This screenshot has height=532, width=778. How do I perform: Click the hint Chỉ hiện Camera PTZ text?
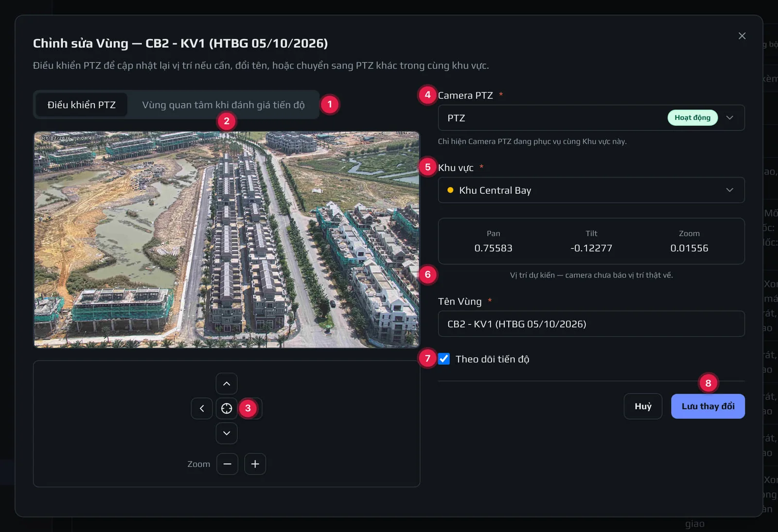point(532,141)
